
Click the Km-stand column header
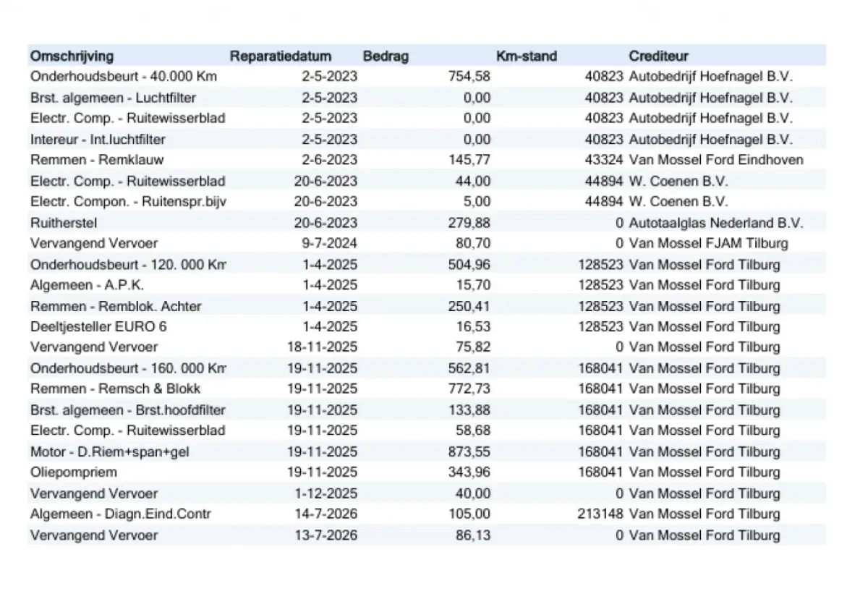coord(527,56)
